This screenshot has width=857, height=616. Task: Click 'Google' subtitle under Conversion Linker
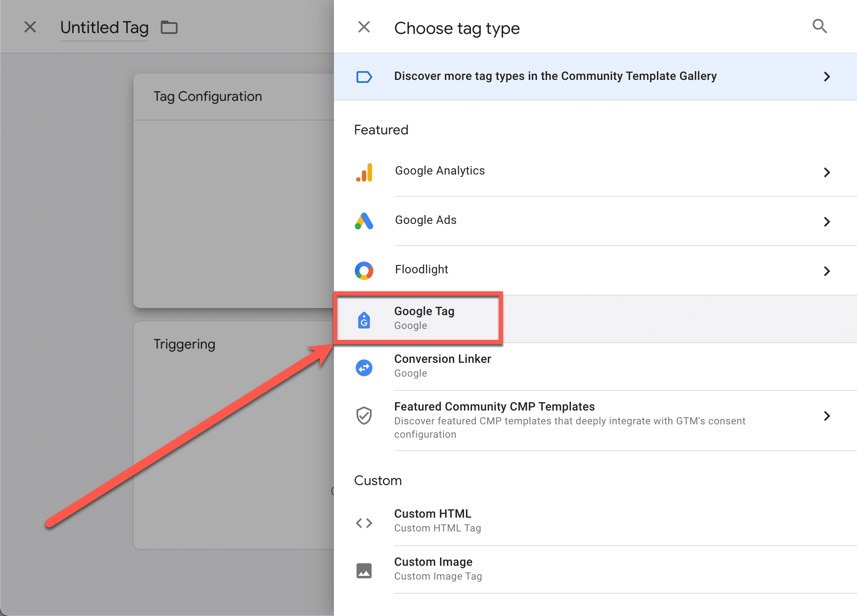click(411, 373)
